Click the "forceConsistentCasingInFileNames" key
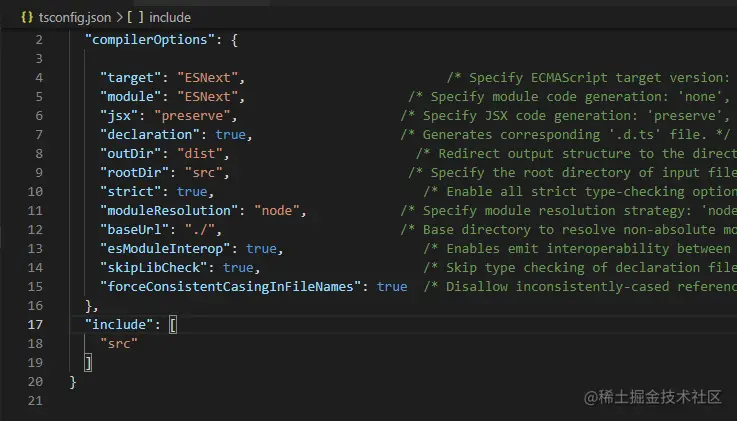737x421 pixels. [230, 287]
